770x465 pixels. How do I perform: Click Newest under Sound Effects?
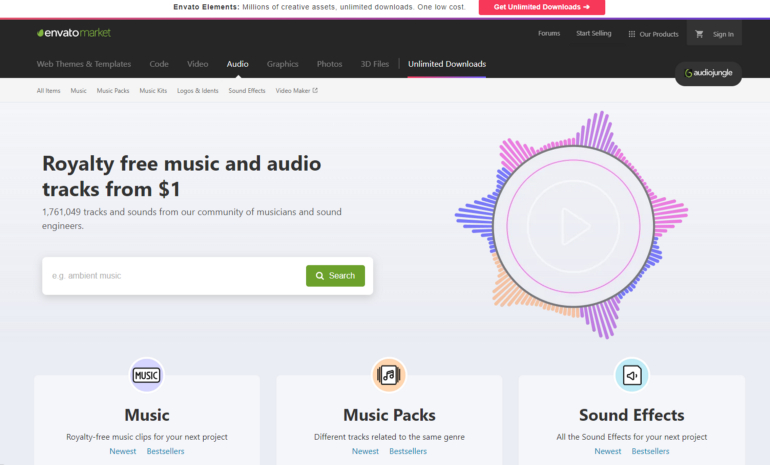click(608, 451)
